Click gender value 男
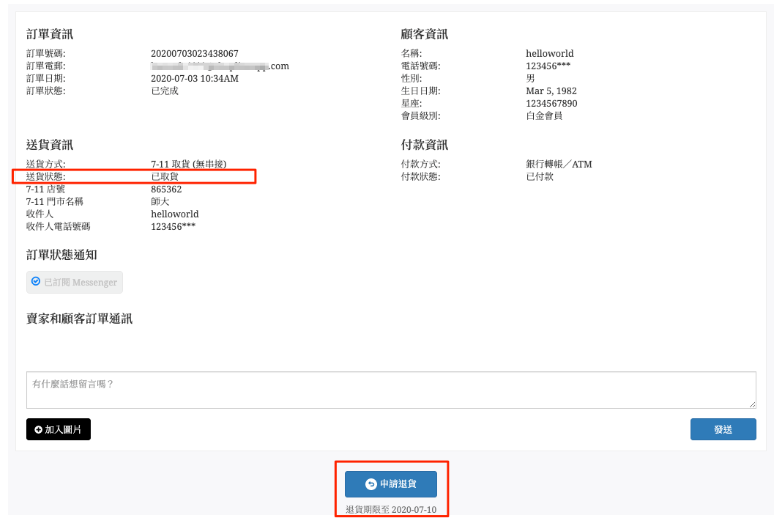Viewport: 782px width, 527px height. 530,78
